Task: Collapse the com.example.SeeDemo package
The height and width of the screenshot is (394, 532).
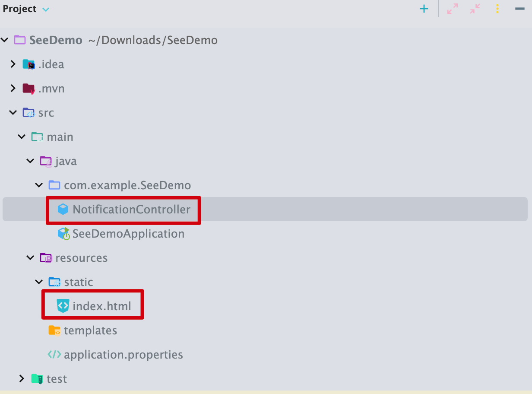Action: coord(39,185)
